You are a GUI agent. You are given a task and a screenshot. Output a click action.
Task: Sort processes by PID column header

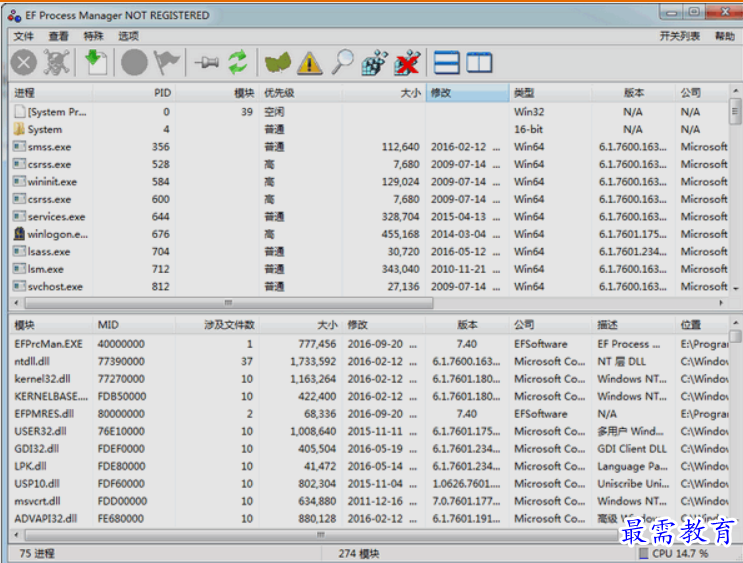coord(134,93)
